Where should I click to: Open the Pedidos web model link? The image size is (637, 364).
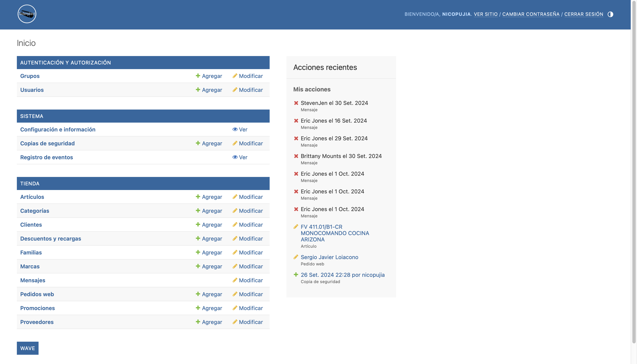[37, 294]
